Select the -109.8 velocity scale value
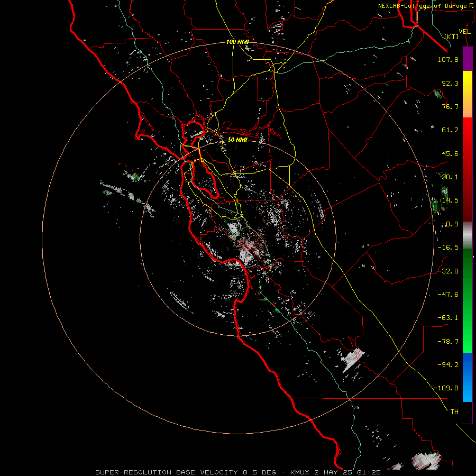This screenshot has width=476, height=476. coord(446,388)
